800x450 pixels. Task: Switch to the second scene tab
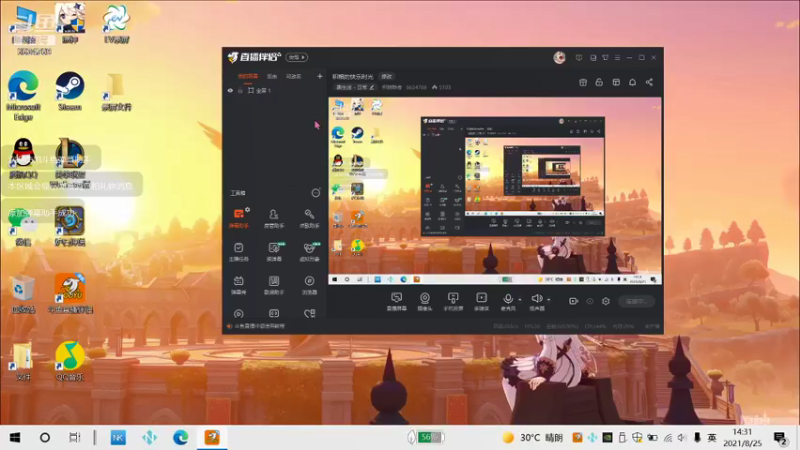pos(272,77)
